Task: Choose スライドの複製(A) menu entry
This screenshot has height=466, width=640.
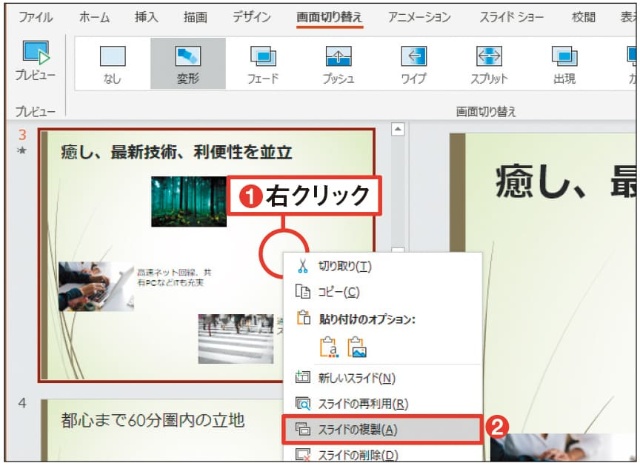Action: [382, 429]
